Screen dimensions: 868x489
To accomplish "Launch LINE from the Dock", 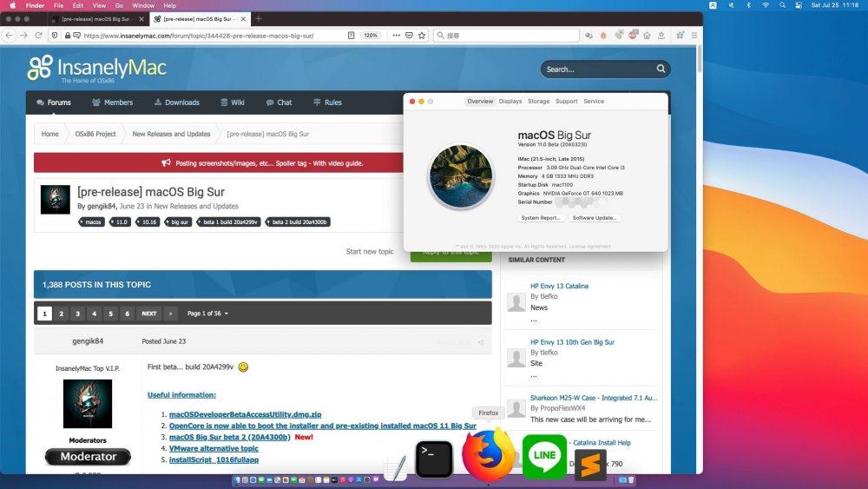I will tap(545, 456).
